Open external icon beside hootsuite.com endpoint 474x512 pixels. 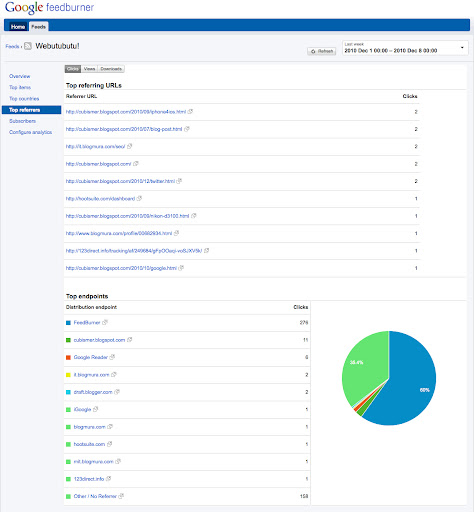coord(110,444)
